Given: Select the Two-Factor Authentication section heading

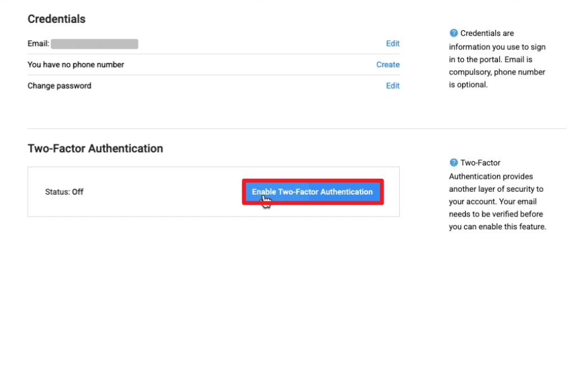Looking at the screenshot, I should point(95,149).
